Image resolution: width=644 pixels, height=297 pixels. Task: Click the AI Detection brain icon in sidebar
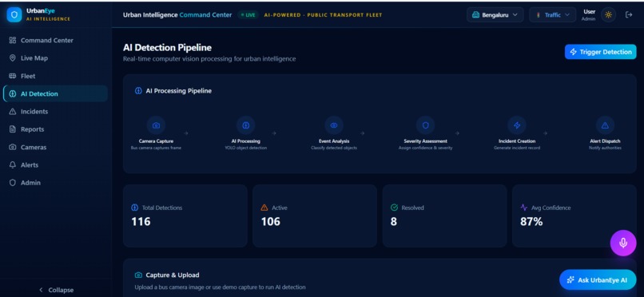[12, 93]
